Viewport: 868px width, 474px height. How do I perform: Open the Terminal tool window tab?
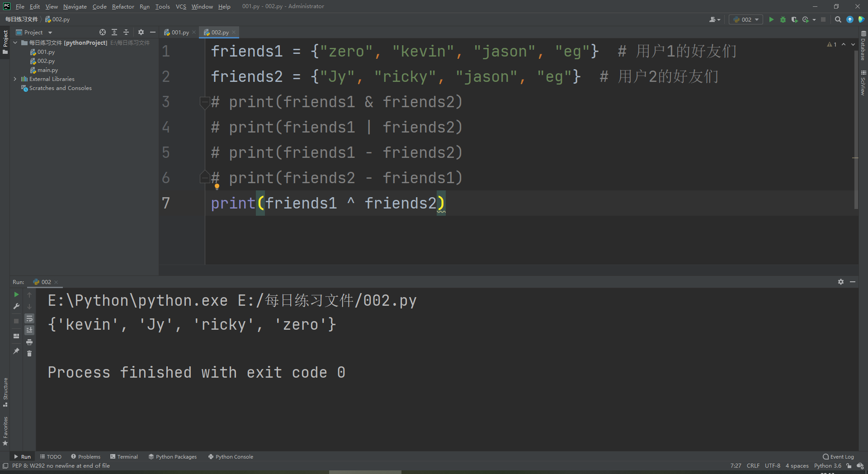tap(124, 457)
